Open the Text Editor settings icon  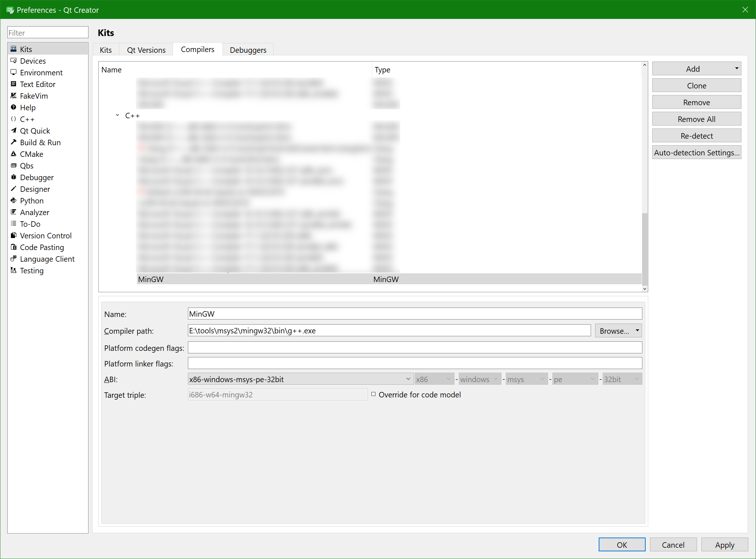pos(13,84)
